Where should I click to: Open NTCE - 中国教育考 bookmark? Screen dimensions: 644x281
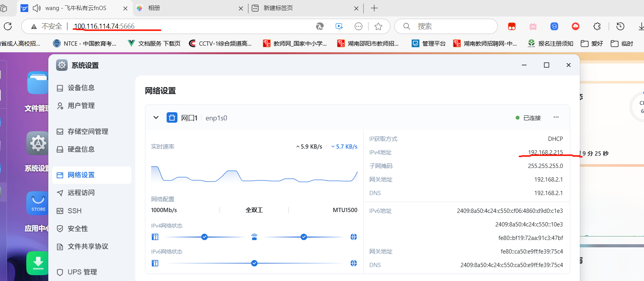pos(84,43)
